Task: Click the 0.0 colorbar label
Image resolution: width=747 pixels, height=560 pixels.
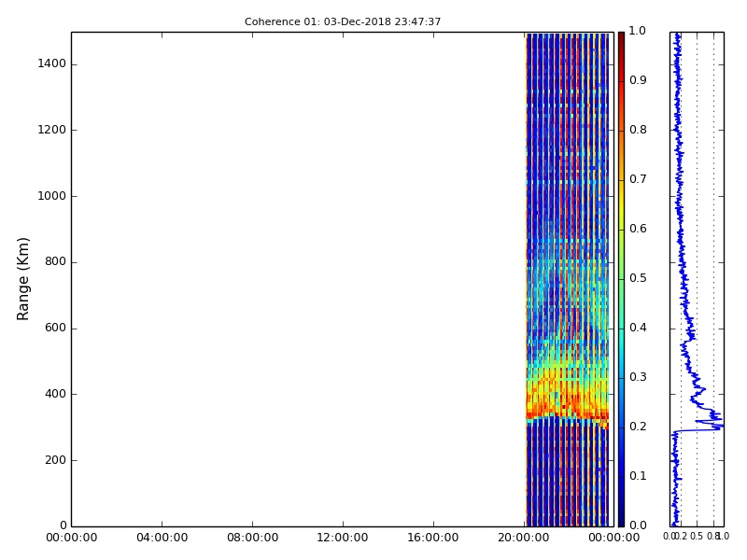Action: 638,525
